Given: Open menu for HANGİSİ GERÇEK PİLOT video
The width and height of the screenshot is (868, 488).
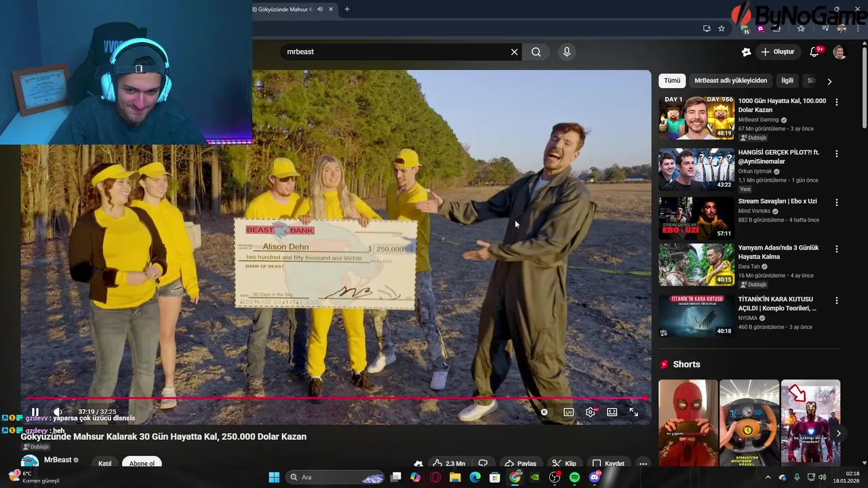Looking at the screenshot, I should [x=836, y=154].
